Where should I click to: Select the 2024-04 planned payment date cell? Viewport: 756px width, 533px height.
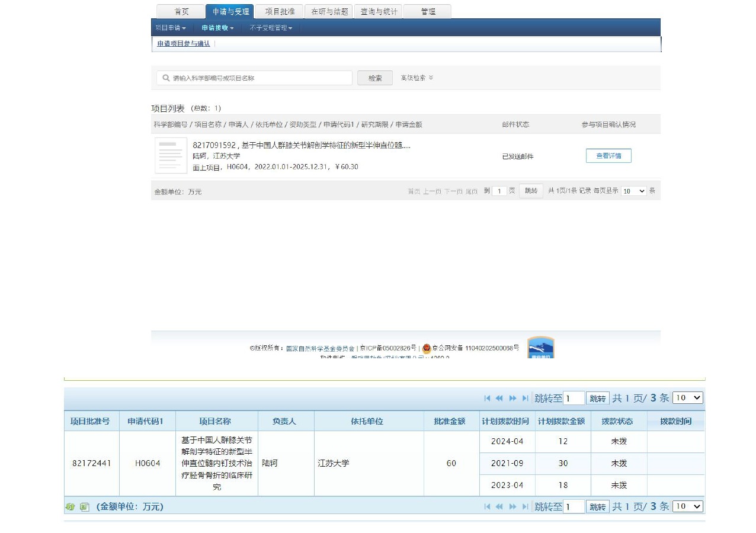[507, 441]
